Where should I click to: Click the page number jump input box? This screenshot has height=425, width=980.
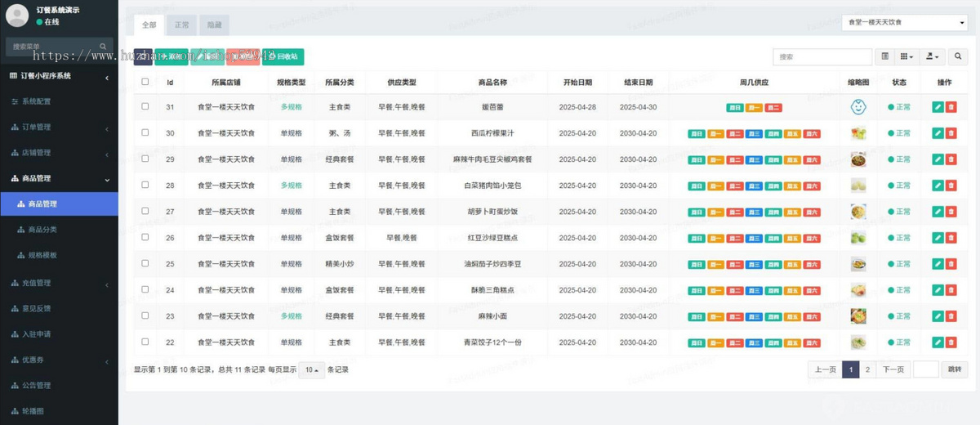[925, 369]
